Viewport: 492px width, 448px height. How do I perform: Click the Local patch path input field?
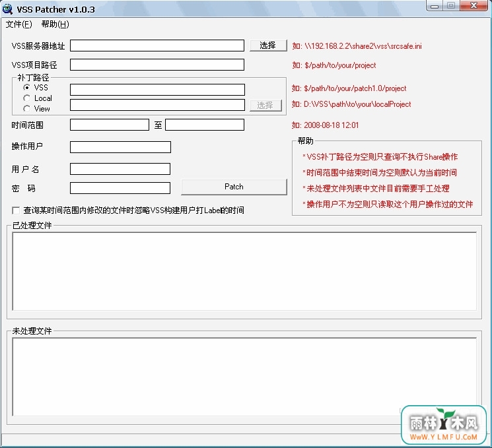(x=157, y=105)
